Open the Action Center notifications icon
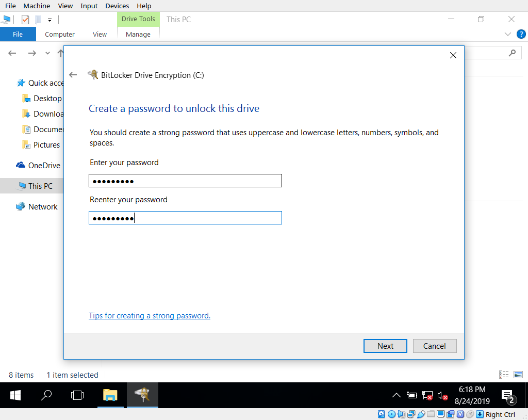Screen dimensions: 528x420 click(x=508, y=396)
